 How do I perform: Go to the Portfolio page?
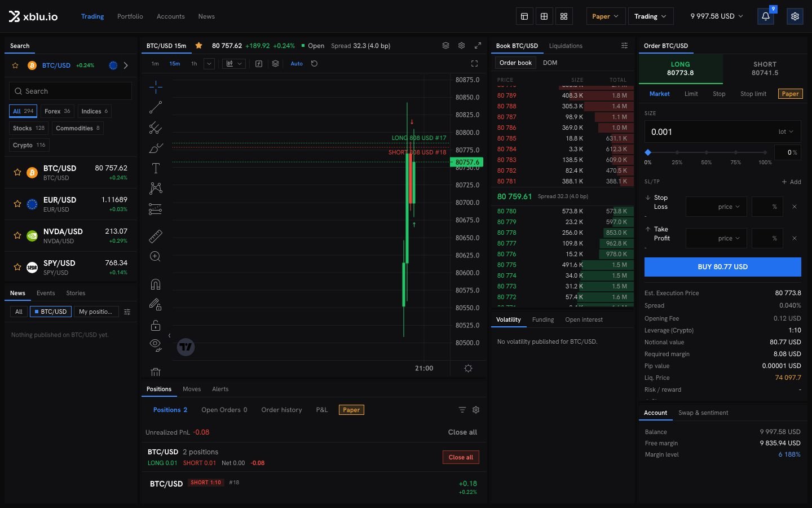click(x=130, y=16)
